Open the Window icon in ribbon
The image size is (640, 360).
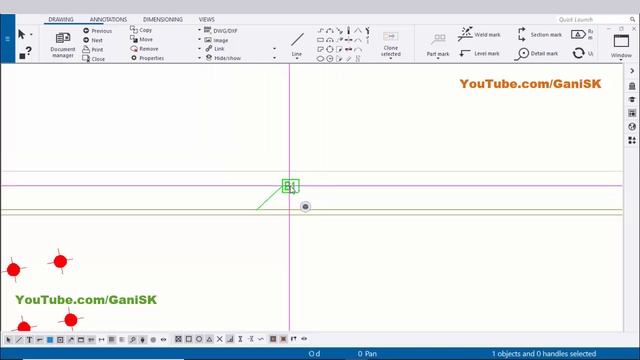tap(621, 41)
